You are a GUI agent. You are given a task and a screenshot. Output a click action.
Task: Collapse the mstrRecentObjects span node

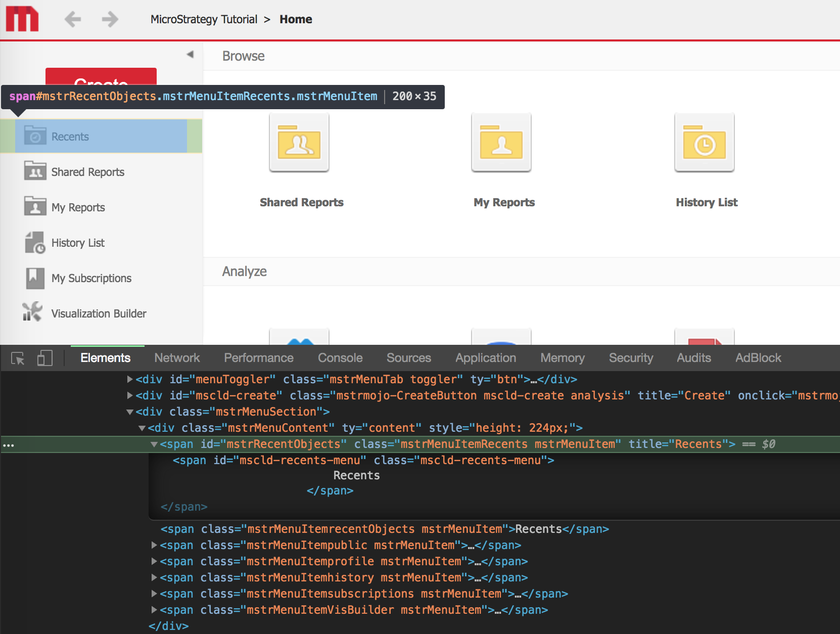[154, 444]
